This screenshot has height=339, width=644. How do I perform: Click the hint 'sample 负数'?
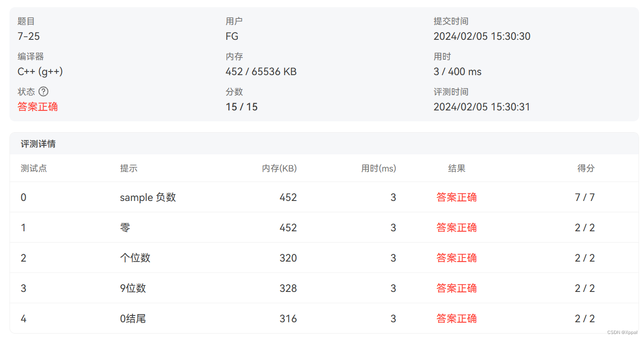pyautogui.click(x=148, y=197)
